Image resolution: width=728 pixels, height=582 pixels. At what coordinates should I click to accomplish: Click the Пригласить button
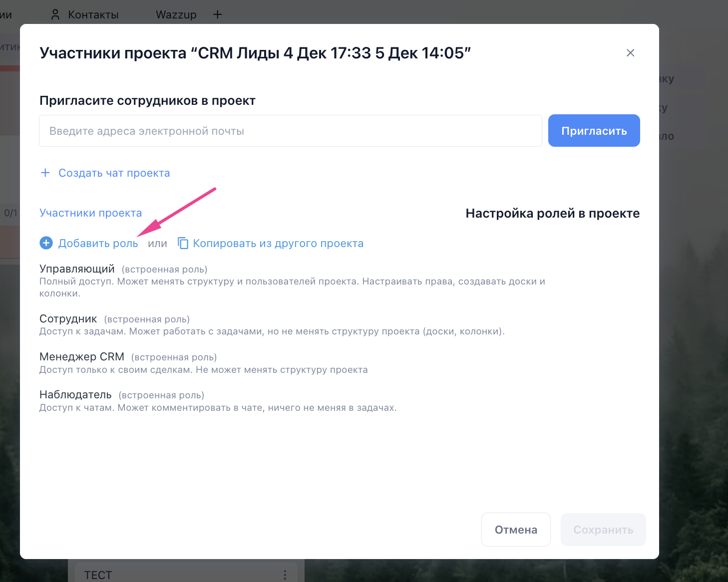[x=594, y=131]
